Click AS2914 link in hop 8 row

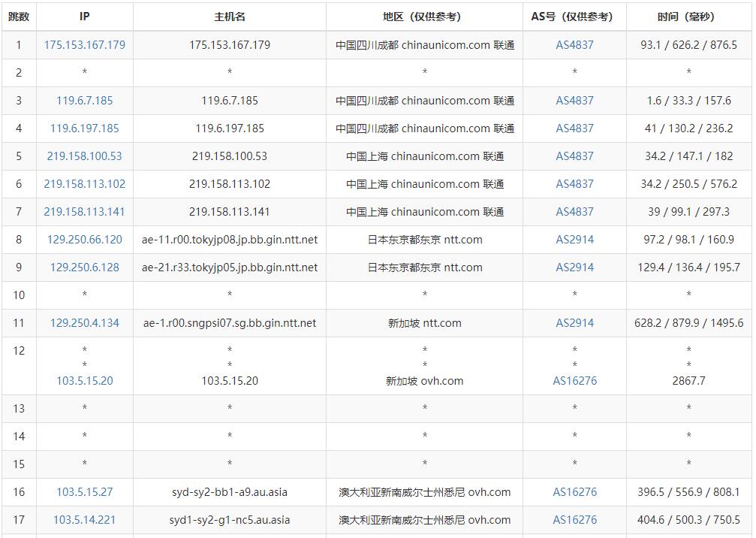tap(575, 240)
